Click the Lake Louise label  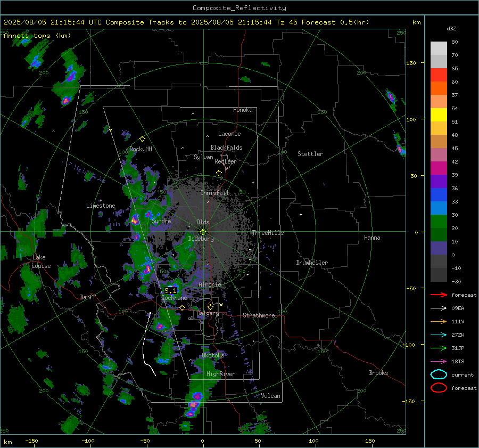[x=41, y=262]
